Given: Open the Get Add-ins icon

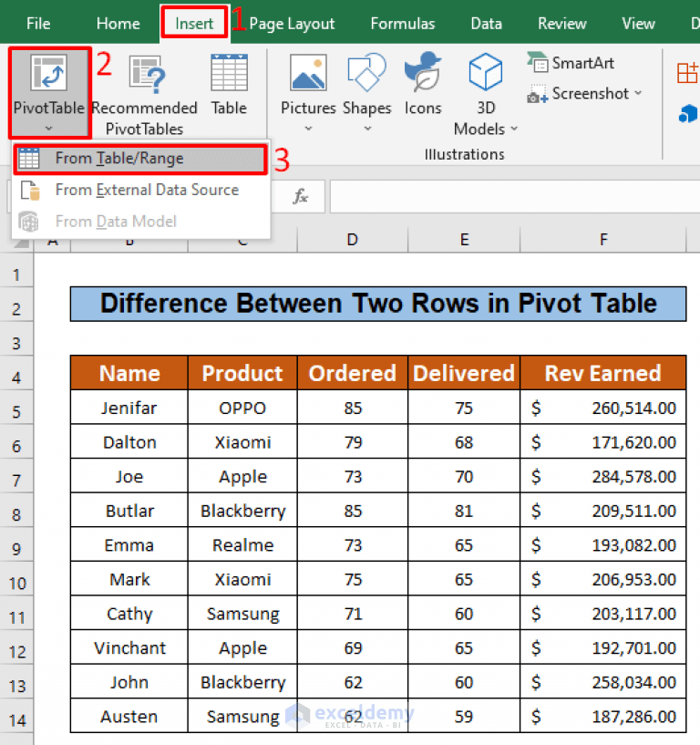Looking at the screenshot, I should coord(687,73).
